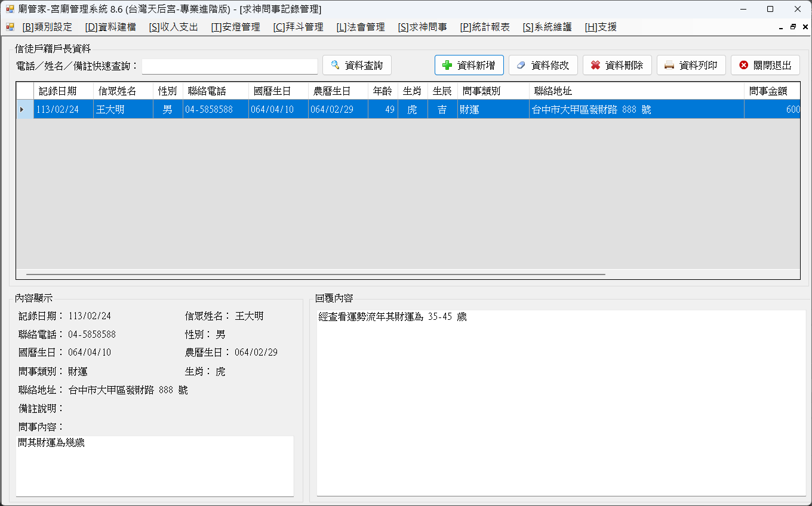Click the 吉 birth-hour cell
The width and height of the screenshot is (812, 506).
[x=442, y=109]
